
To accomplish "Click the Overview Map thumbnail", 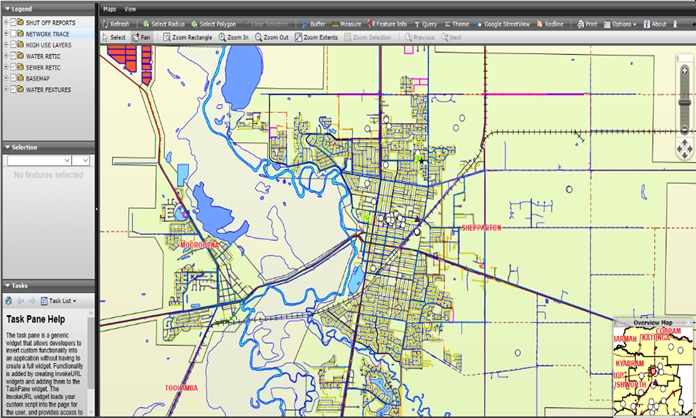I will coord(652,372).
